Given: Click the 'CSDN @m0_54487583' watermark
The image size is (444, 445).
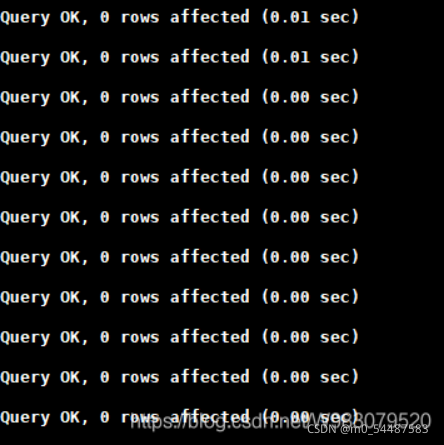Looking at the screenshot, I should (367, 429).
